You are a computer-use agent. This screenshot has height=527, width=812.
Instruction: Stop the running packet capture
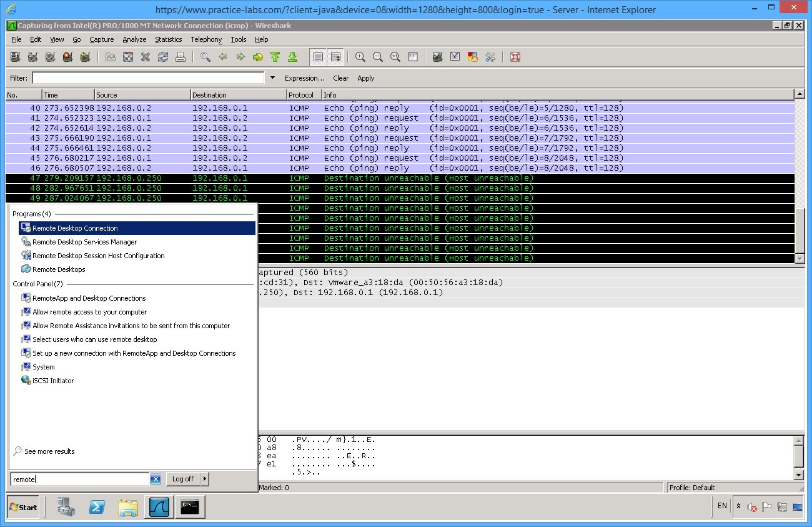(67, 57)
